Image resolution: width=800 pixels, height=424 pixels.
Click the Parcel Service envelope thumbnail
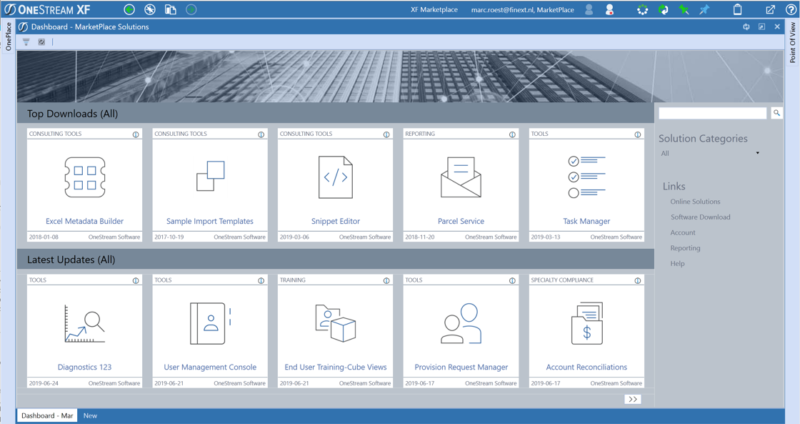461,177
